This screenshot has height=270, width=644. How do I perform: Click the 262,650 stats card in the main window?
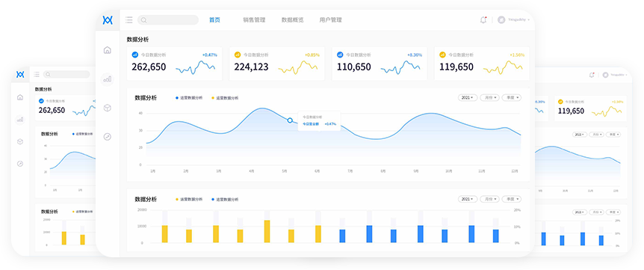(174, 64)
